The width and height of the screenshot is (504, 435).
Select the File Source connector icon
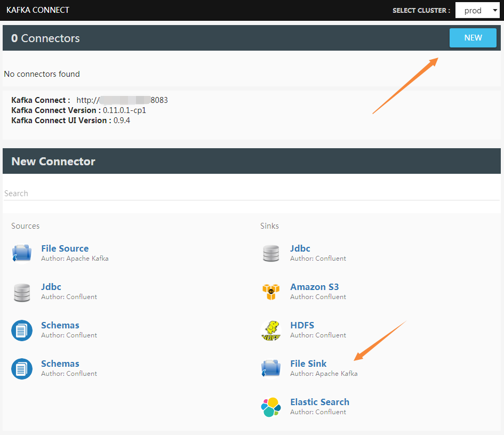point(21,253)
